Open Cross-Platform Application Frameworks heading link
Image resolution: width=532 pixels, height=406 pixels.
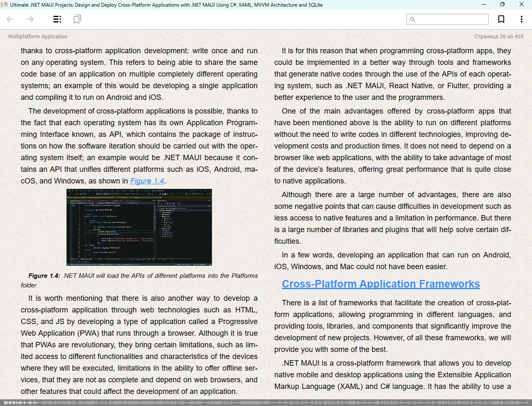pos(381,284)
